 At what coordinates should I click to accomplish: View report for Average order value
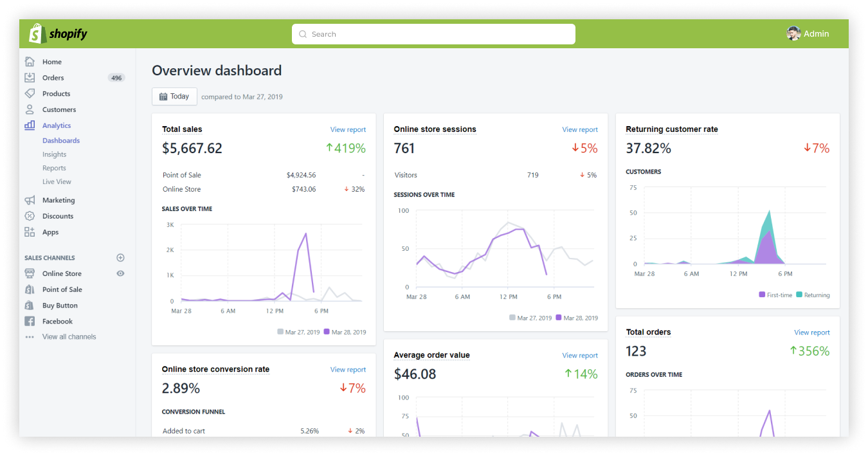pyautogui.click(x=580, y=356)
